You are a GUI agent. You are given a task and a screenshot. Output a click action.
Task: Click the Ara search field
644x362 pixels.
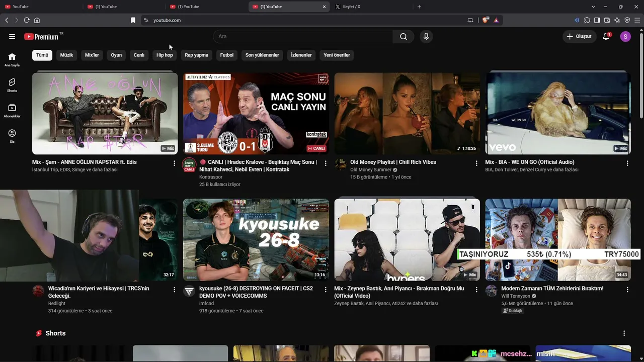tap(303, 37)
